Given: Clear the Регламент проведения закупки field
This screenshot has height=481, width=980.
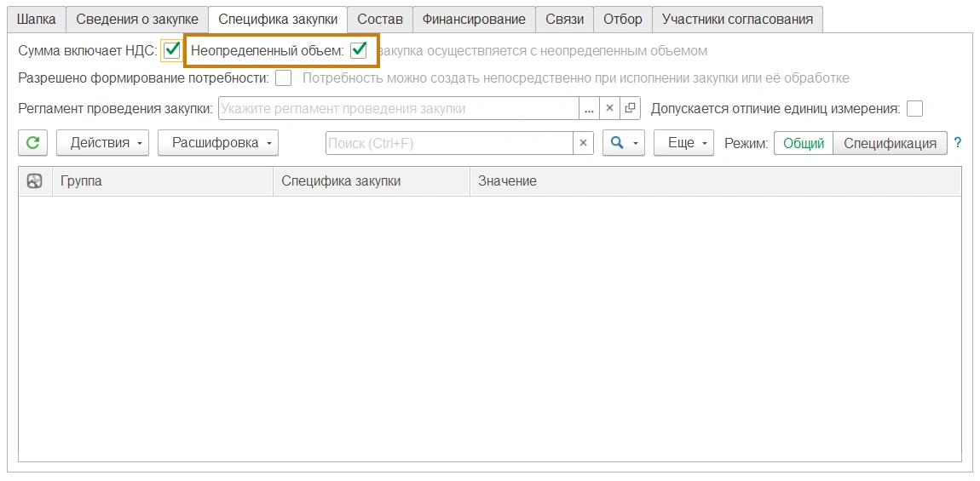Looking at the screenshot, I should tap(609, 108).
